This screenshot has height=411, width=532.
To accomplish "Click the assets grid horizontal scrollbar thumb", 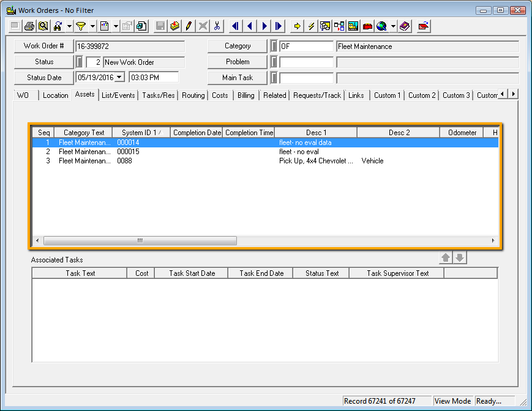I will tap(140, 240).
